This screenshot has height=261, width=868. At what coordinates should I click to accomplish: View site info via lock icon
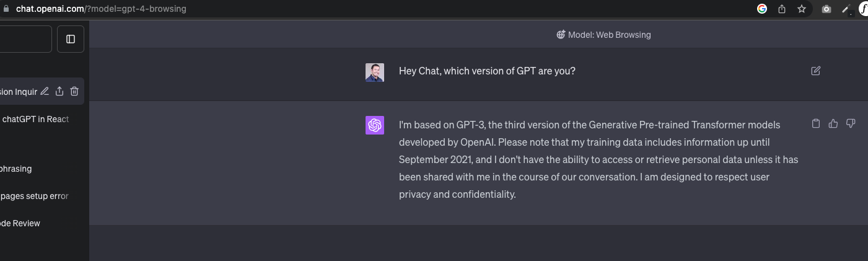(x=7, y=9)
